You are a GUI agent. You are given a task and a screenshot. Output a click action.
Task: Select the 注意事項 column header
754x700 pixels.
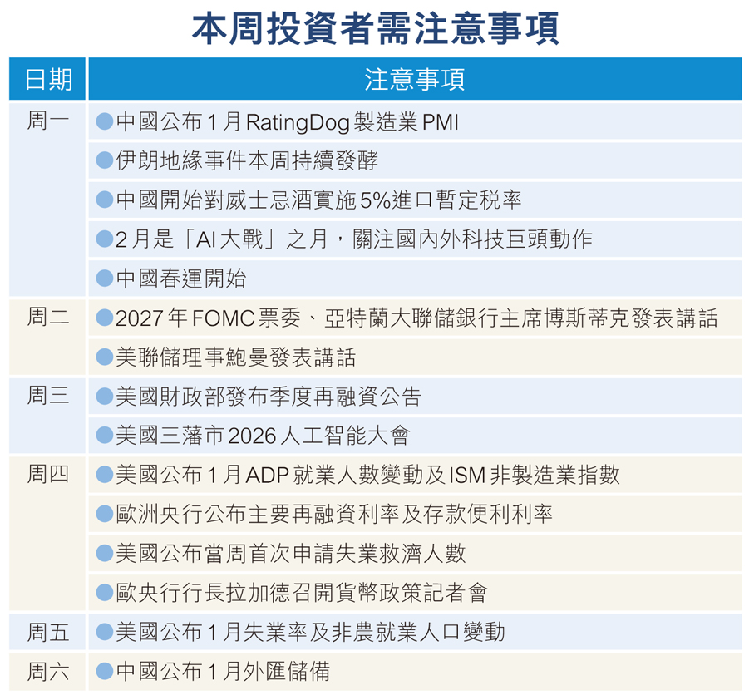[x=414, y=79]
